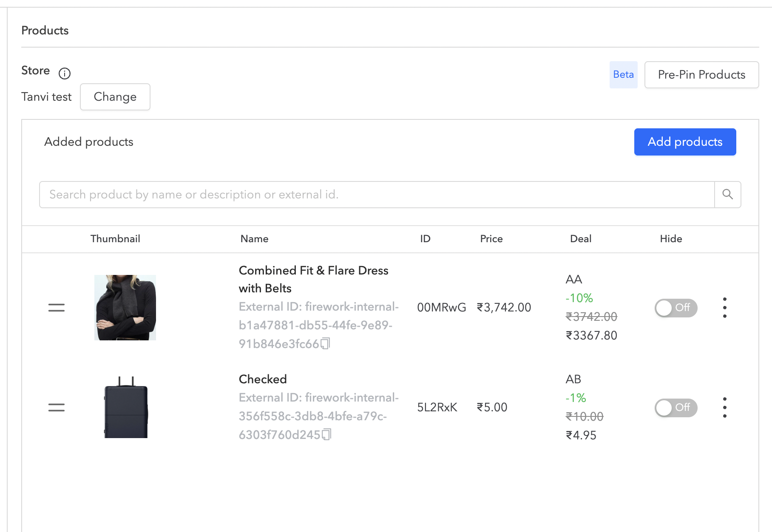
Task: Open more options menu for Checked product
Action: click(724, 407)
